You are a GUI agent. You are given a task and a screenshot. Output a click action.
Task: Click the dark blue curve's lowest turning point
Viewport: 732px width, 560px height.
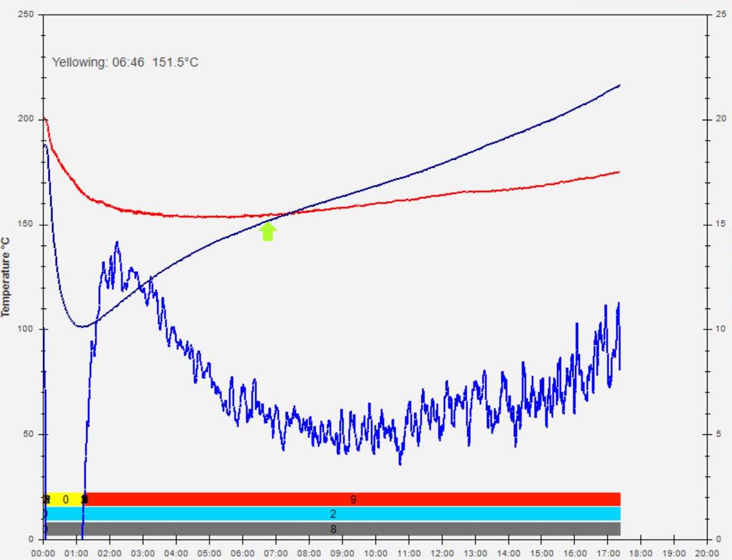[83, 326]
